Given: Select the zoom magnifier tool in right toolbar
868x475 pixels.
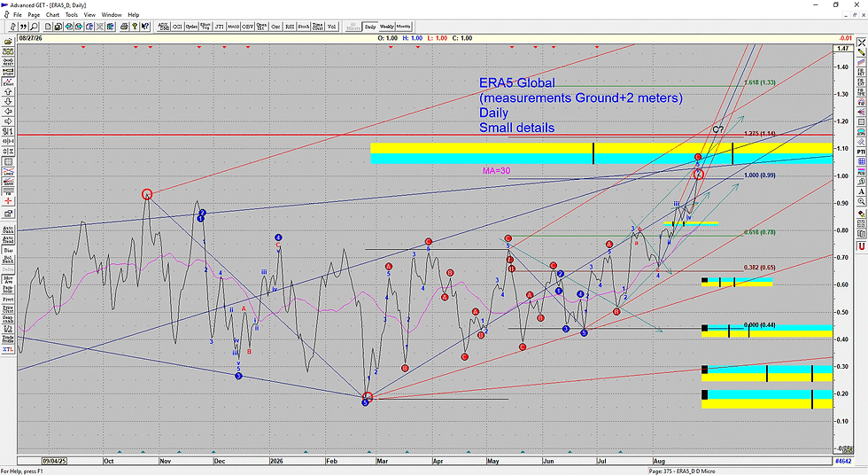Looking at the screenshot, I should pos(861,201).
